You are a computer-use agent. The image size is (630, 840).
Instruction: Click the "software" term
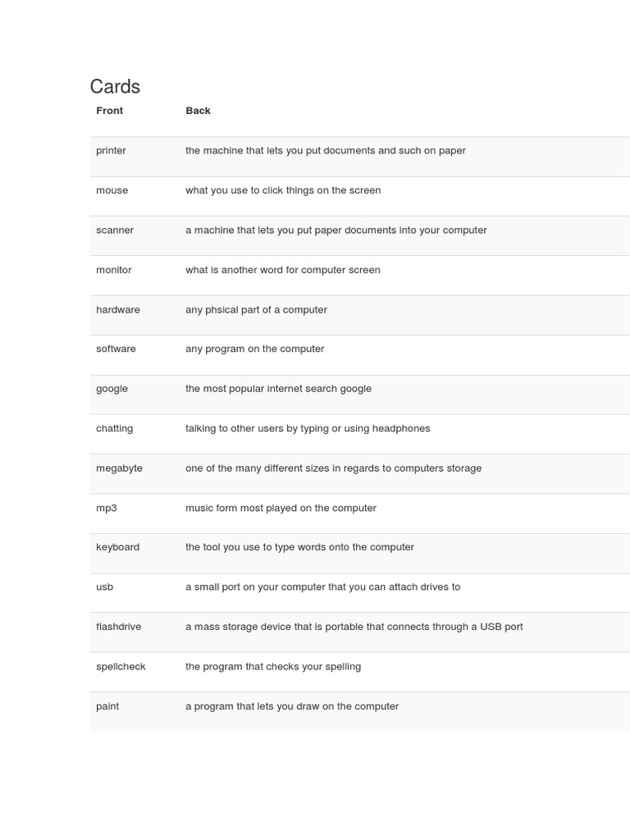[116, 349]
